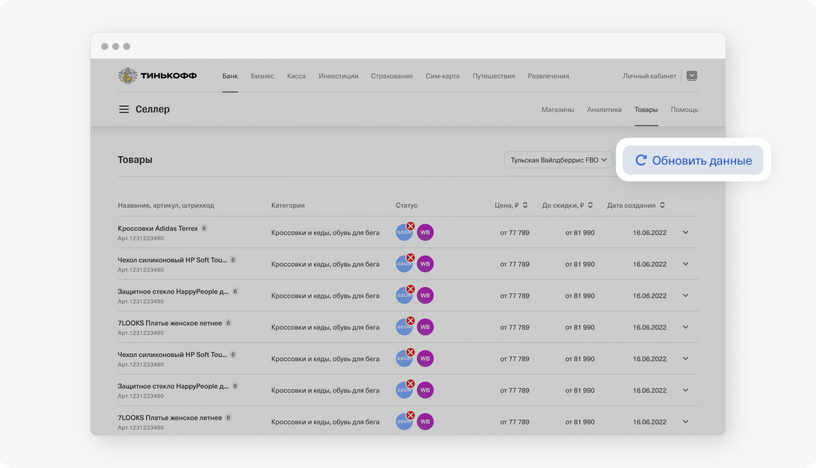Click count badge beside Кроссовки Adidas Terrex

[x=204, y=228]
